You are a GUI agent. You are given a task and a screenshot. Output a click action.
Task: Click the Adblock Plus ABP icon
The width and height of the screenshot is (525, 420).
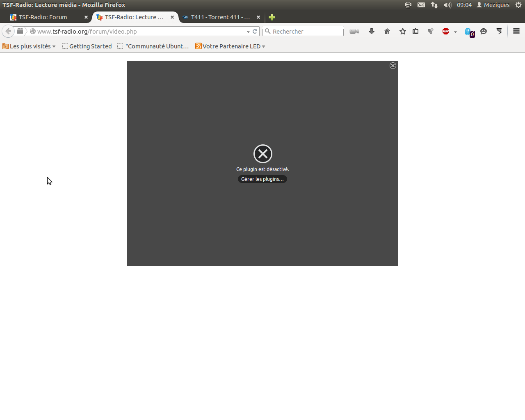(446, 31)
